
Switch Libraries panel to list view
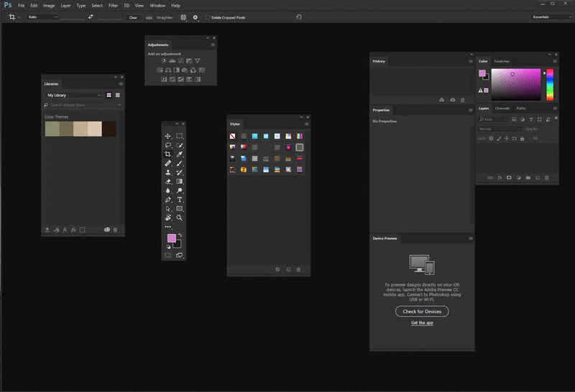(x=118, y=95)
